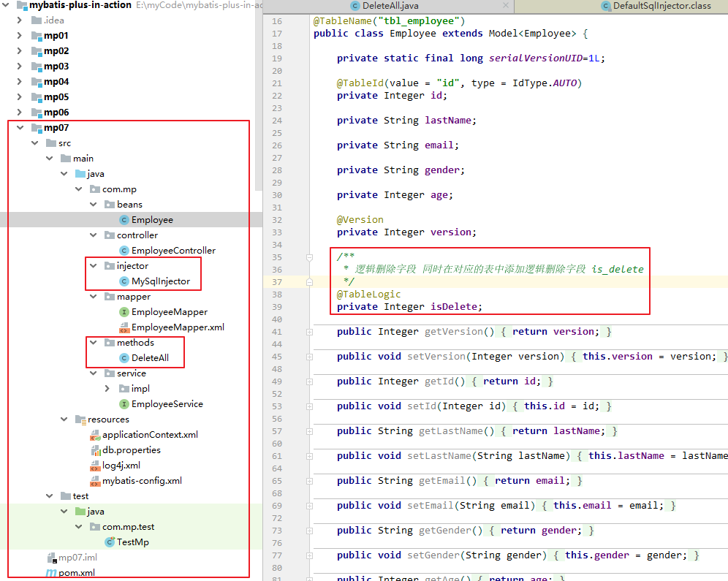Expand folded setVersion method at line 45

pos(310,357)
